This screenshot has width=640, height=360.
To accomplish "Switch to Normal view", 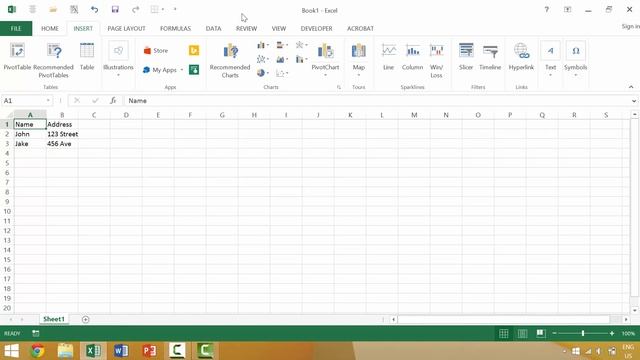I will pyautogui.click(x=504, y=333).
